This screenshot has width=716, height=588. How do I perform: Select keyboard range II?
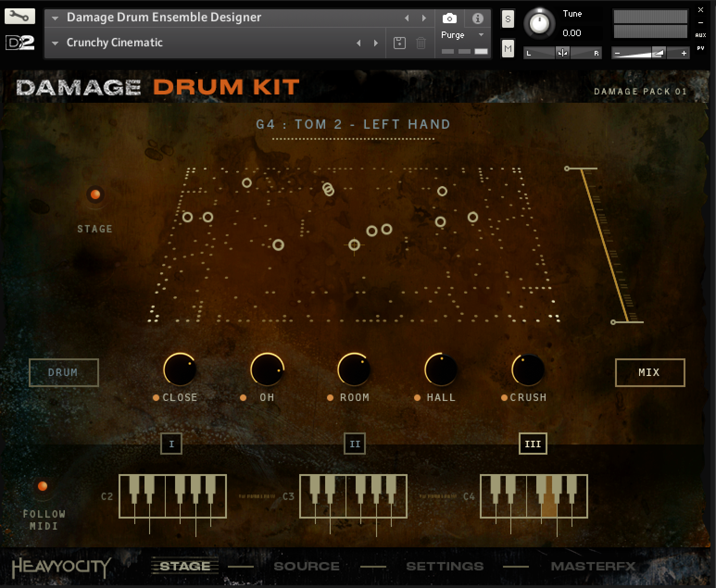point(355,444)
